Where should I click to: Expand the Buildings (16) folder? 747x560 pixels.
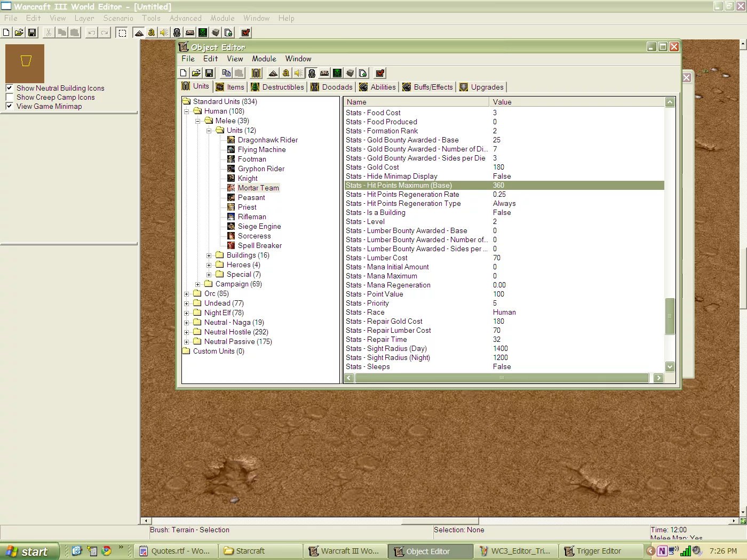[x=209, y=255]
